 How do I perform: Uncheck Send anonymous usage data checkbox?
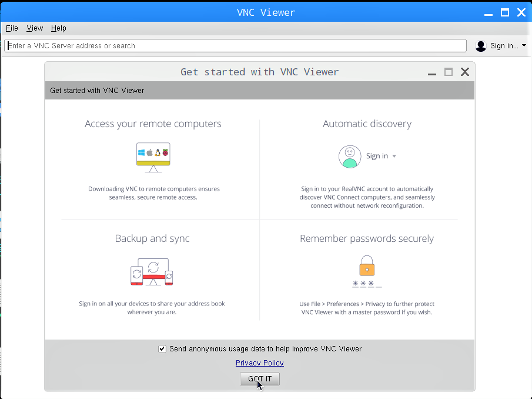[162, 349]
